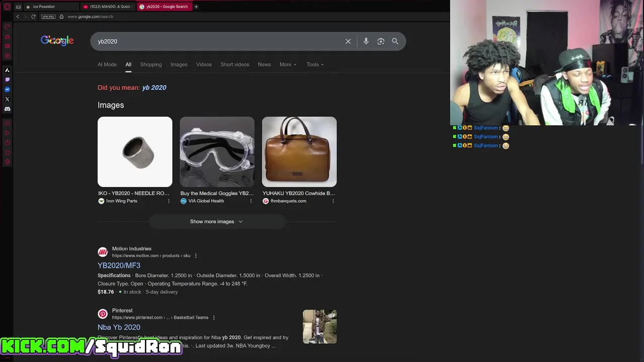Open options menu beside Pinterest URL
Image resolution: width=644 pixels, height=362 pixels.
coord(214,317)
